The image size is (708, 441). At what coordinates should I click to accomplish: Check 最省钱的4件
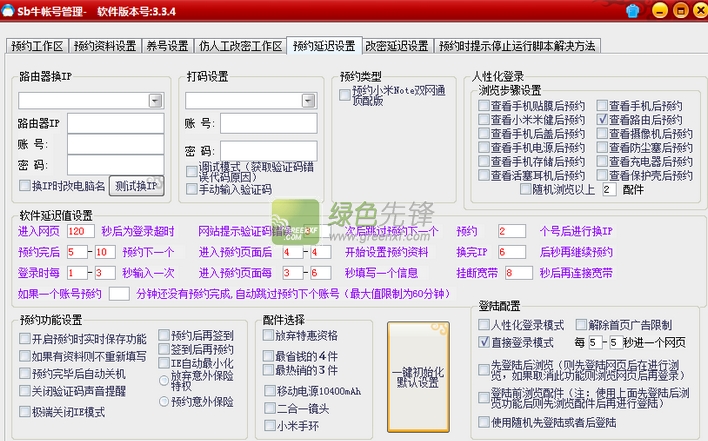pyautogui.click(x=268, y=356)
